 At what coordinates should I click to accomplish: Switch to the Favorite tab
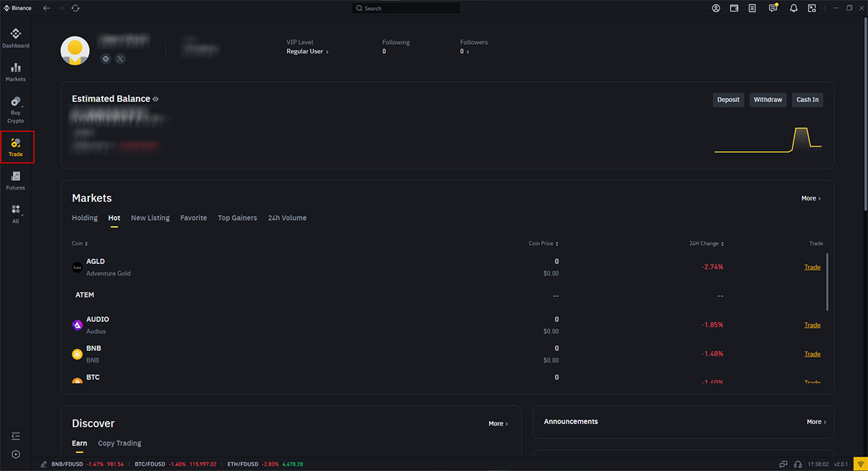(194, 218)
